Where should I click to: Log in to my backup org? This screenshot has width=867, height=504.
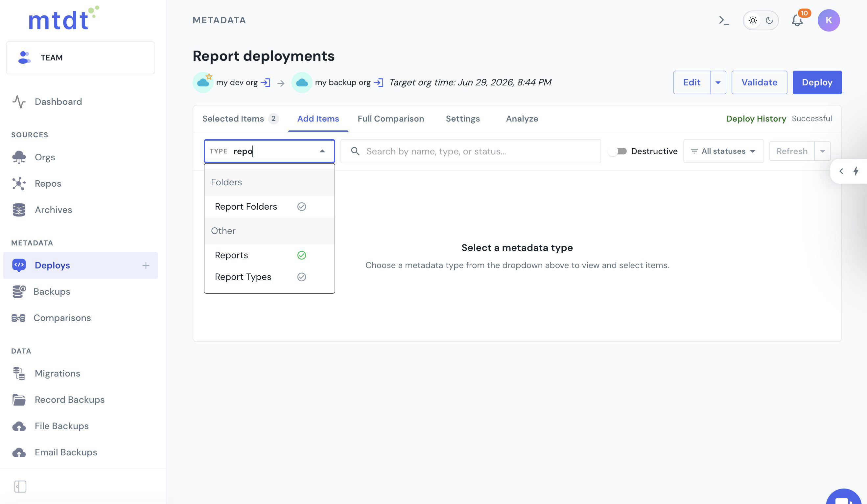379,82
